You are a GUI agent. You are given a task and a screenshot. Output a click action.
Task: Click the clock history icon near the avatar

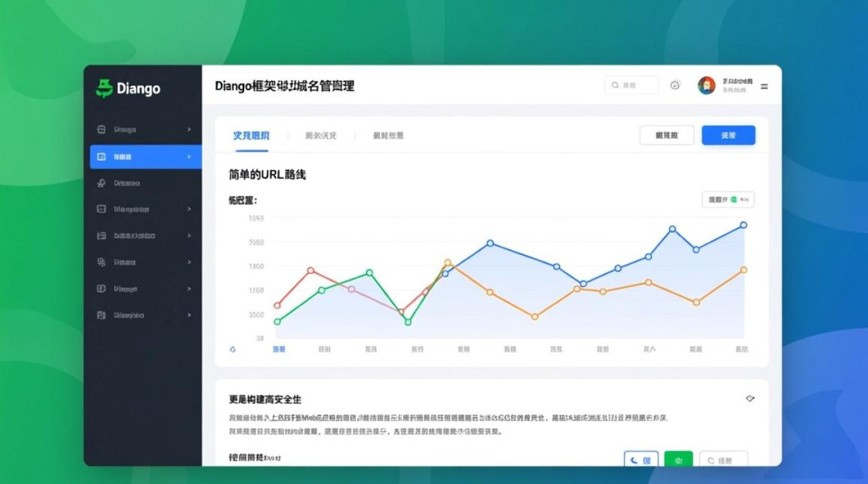[x=676, y=85]
